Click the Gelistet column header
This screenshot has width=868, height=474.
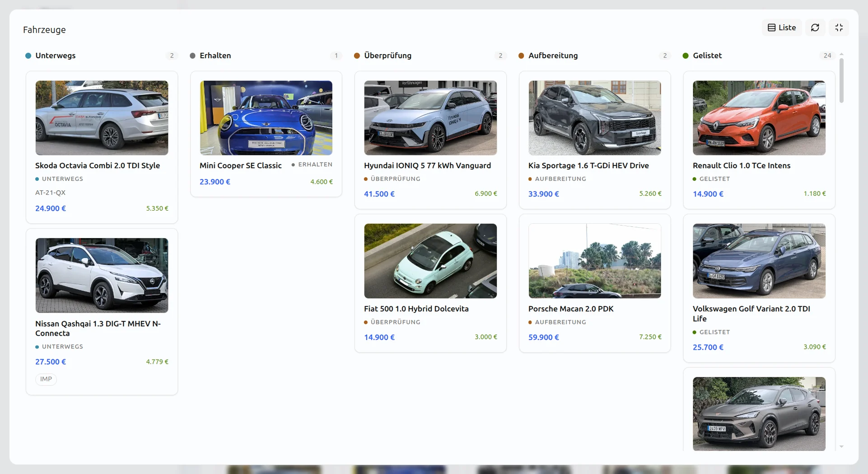pyautogui.click(x=707, y=56)
